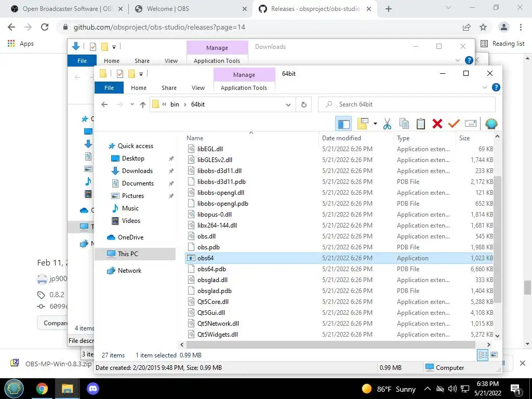The image size is (532, 399).
Task: Select Quick access in navigation pane
Action: pos(136,146)
